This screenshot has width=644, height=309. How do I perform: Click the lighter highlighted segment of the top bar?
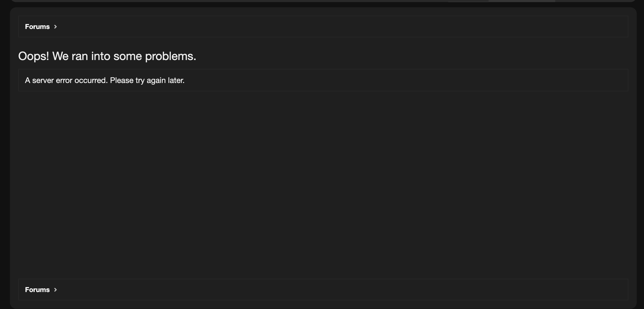point(522,1)
